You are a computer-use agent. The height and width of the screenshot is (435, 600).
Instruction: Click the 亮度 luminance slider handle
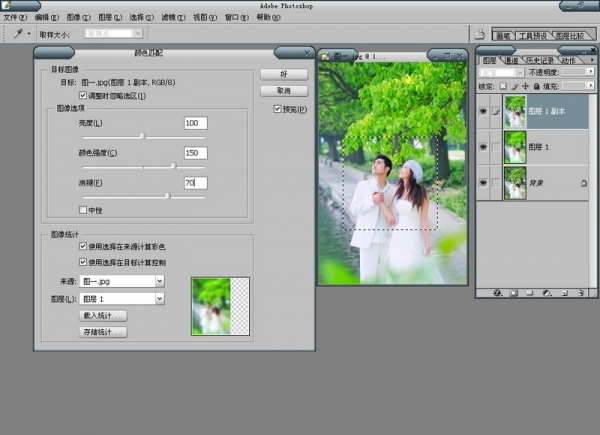tap(143, 136)
